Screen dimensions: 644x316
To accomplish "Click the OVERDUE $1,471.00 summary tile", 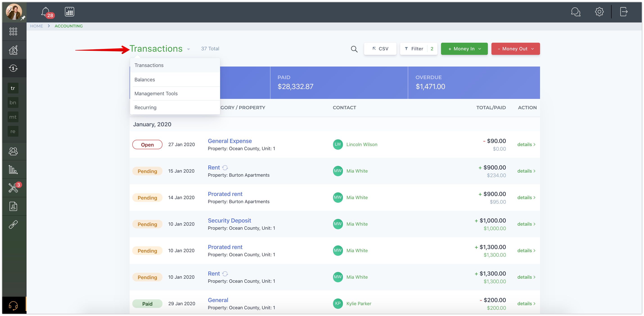I will point(474,83).
